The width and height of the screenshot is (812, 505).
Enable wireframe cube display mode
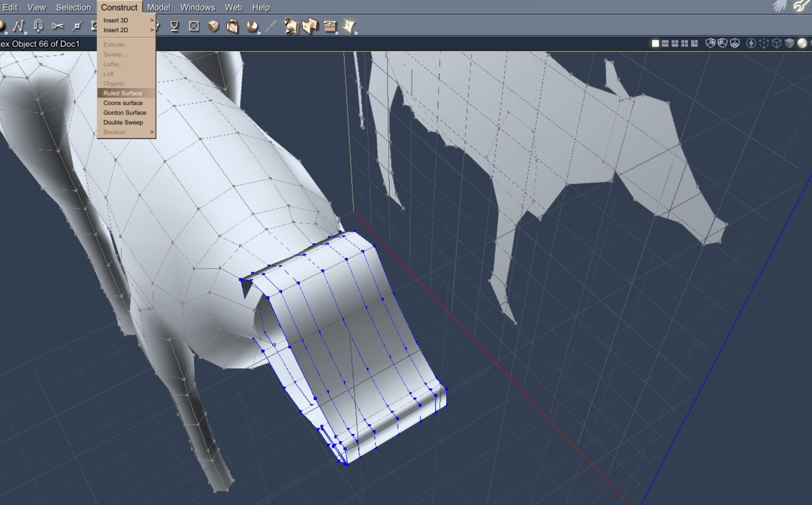pyautogui.click(x=776, y=43)
